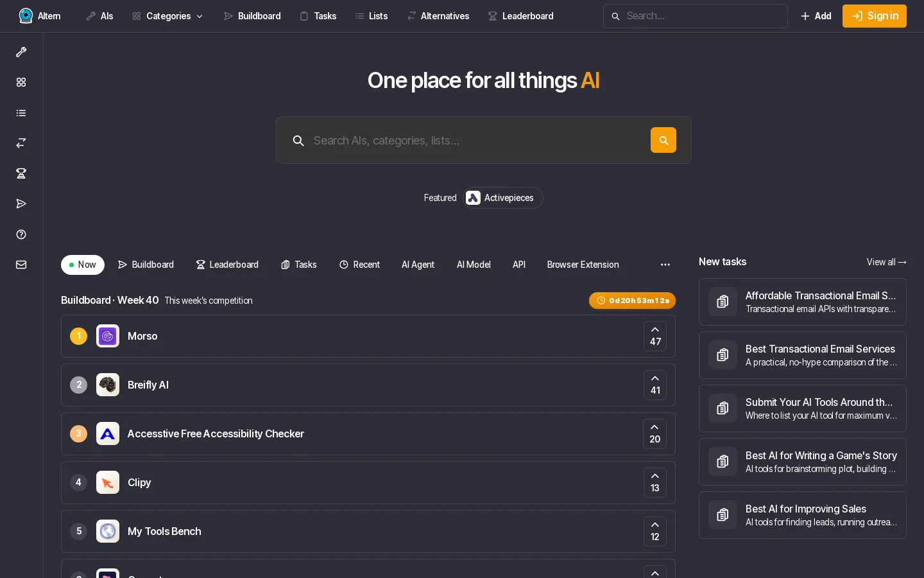Open the help question mark icon in the sidebar
The height and width of the screenshot is (578, 924).
pos(21,234)
